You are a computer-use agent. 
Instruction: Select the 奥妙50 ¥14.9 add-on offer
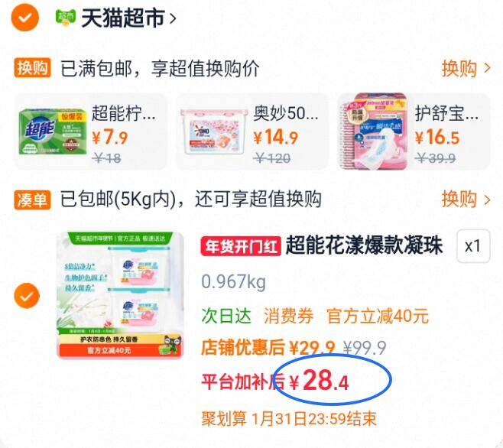pyautogui.click(x=252, y=131)
